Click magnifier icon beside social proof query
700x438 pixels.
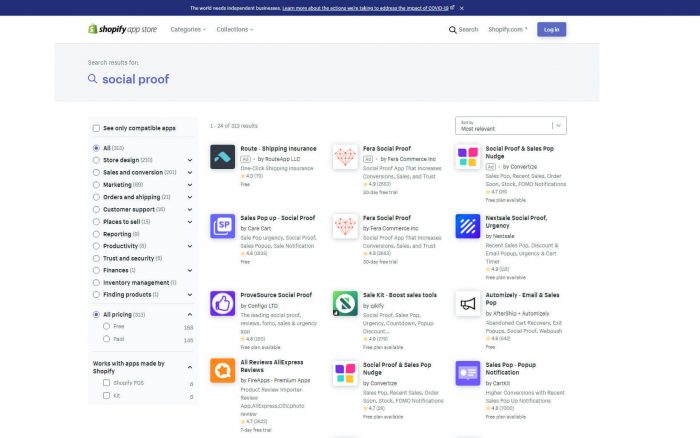[x=92, y=79]
